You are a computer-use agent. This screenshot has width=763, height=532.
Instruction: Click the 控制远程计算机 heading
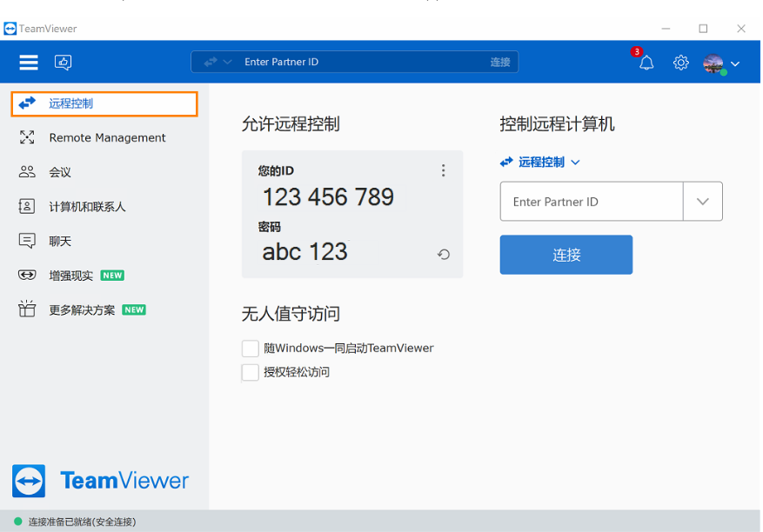click(557, 124)
